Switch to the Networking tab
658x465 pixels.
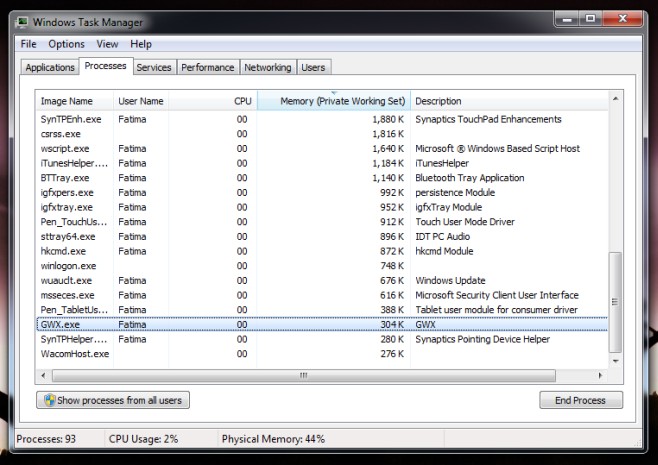pos(268,68)
